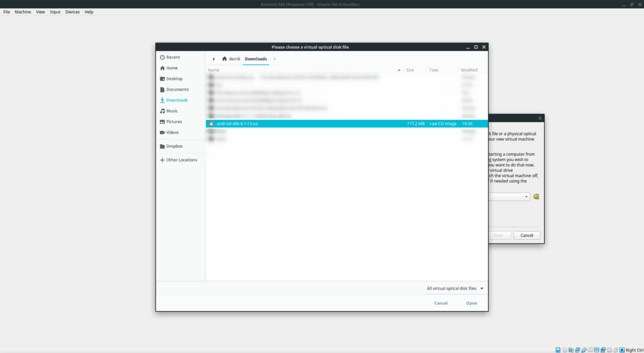This screenshot has height=353, width=644.
Task: Click the back arrow in the path bar
Action: point(214,59)
